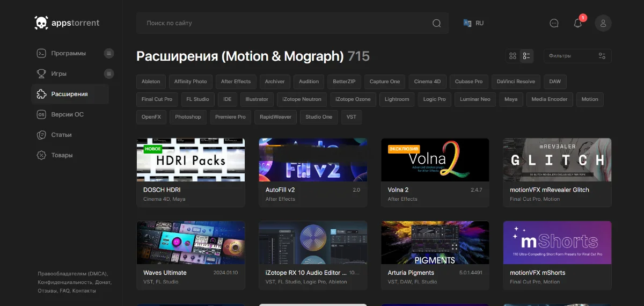644x306 pixels.
Task: Open the chat messages icon
Action: 554,23
